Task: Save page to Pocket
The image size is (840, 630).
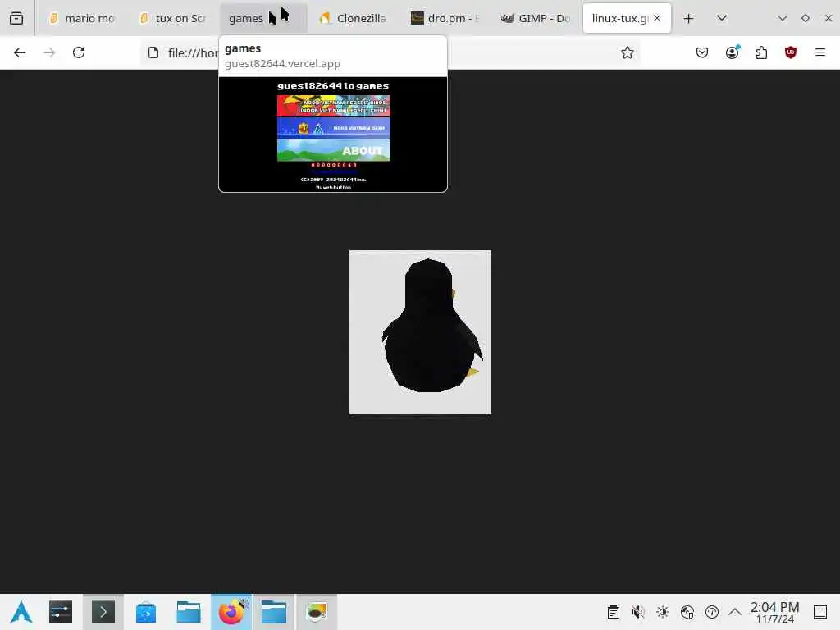Action: click(x=702, y=52)
